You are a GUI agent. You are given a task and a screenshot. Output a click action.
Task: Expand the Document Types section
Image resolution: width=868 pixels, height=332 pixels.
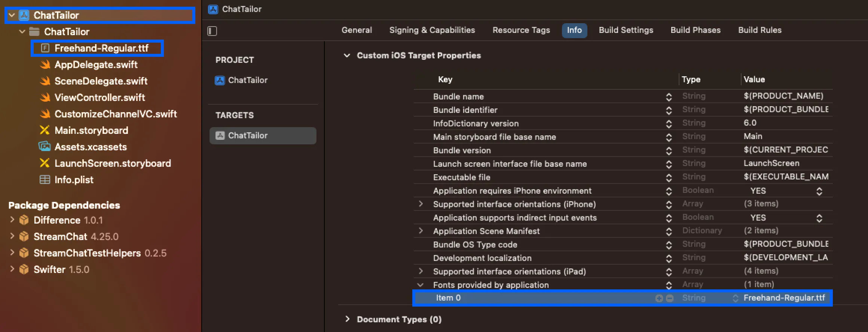tap(347, 319)
